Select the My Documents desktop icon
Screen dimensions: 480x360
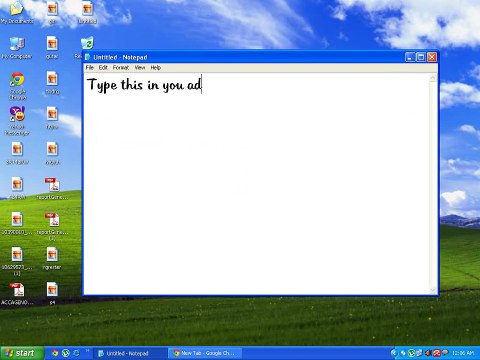(x=17, y=13)
